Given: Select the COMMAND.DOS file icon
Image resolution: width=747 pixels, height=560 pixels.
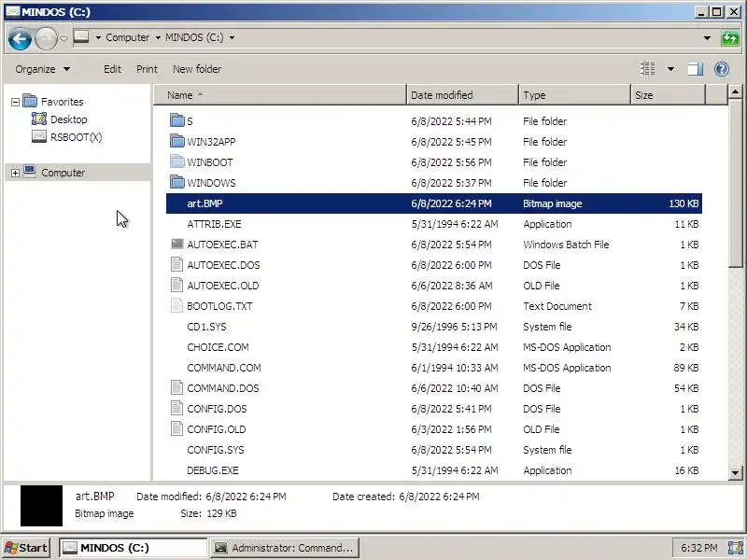Looking at the screenshot, I should [x=177, y=387].
